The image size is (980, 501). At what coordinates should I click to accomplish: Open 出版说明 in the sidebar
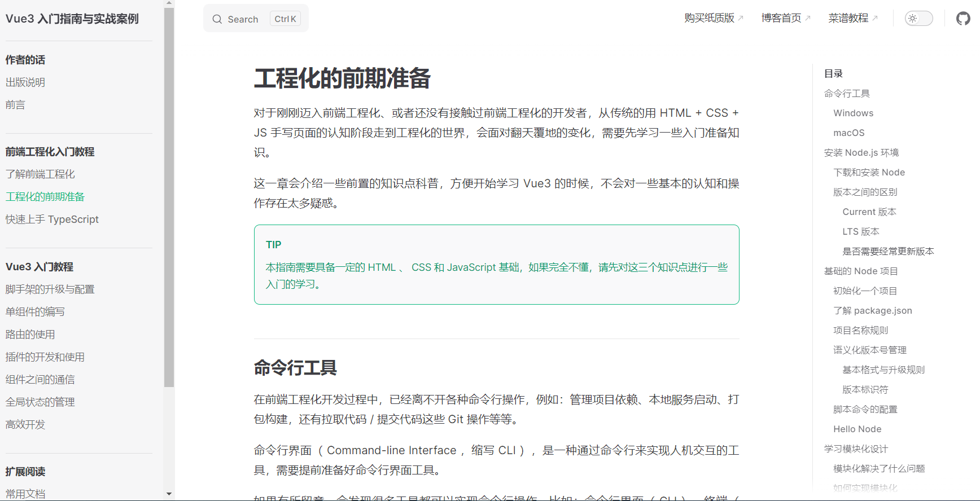click(25, 82)
